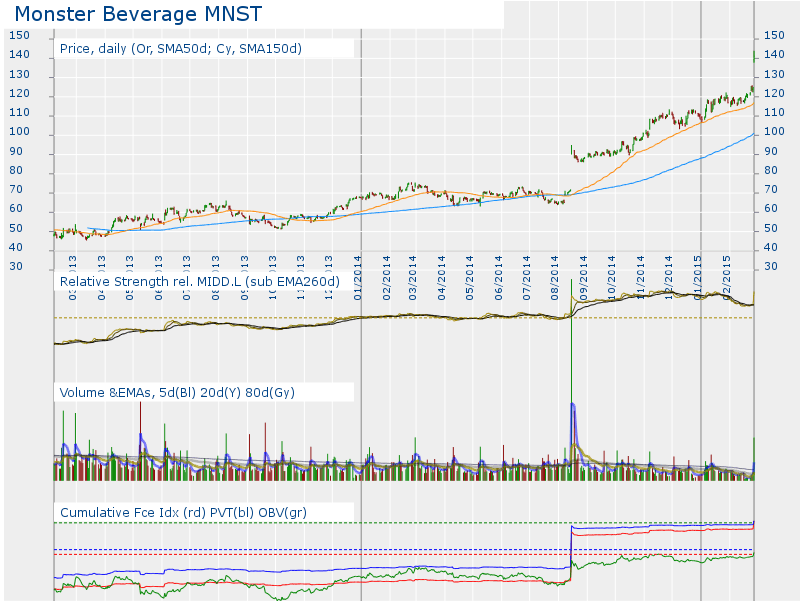
Task: Click 40 on the right price axis
Action: coord(770,247)
